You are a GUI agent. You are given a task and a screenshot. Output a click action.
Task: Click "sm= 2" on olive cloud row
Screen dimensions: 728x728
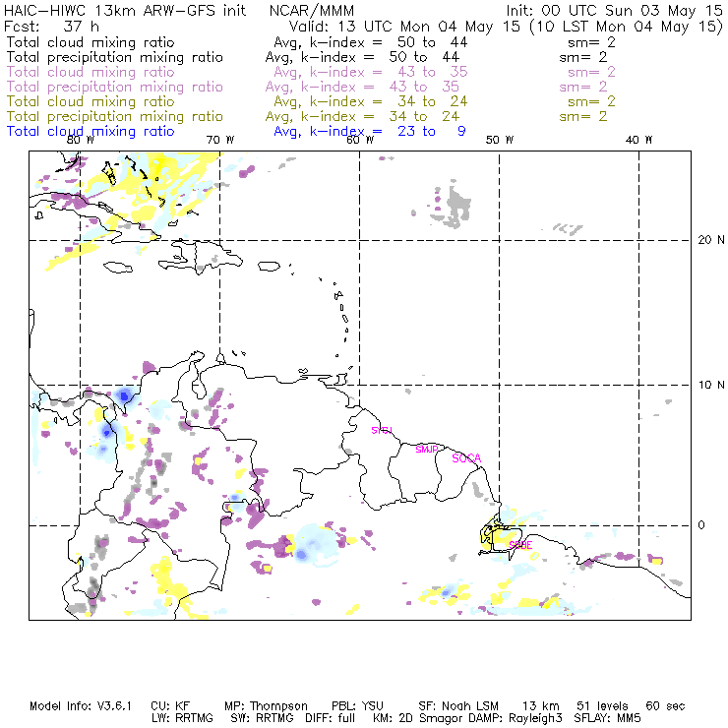[x=591, y=102]
